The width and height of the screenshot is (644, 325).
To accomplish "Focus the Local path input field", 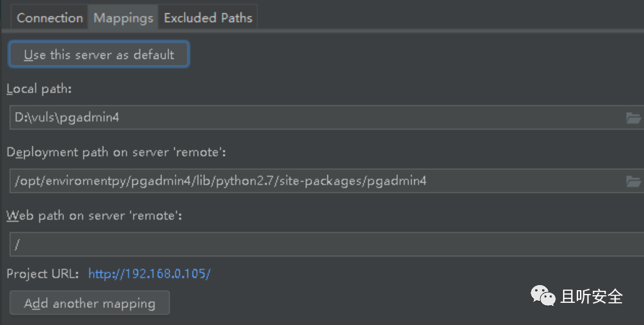I will (327, 117).
